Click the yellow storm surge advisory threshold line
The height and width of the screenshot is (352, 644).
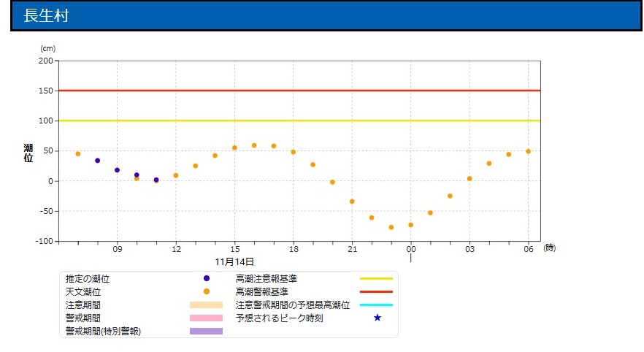299,120
